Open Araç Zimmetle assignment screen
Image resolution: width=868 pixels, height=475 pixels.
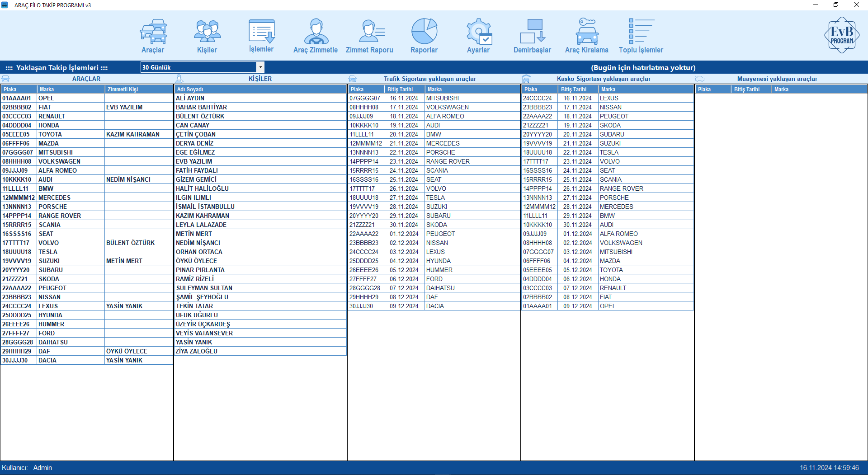[316, 36]
